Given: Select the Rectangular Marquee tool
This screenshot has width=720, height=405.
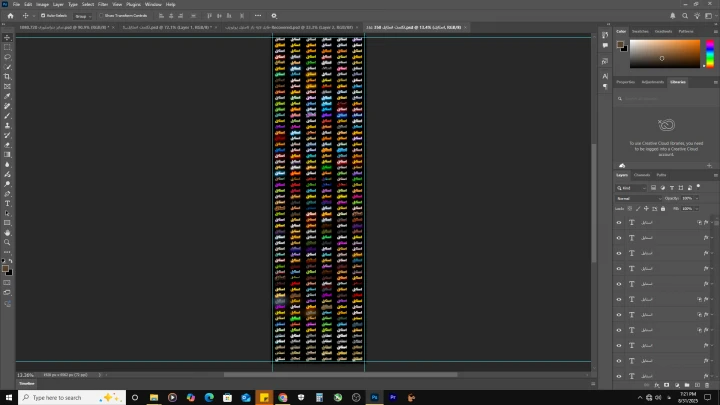Looking at the screenshot, I should (7, 47).
